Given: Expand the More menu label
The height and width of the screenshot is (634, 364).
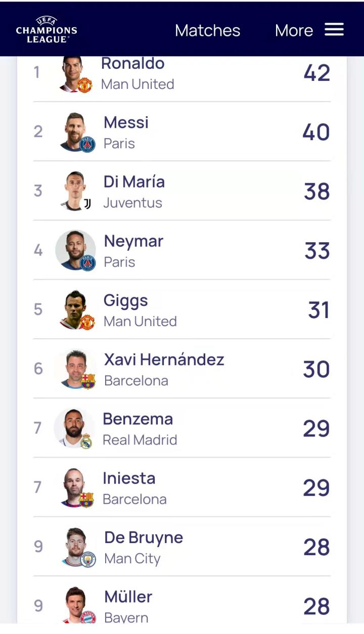Looking at the screenshot, I should pos(294,30).
